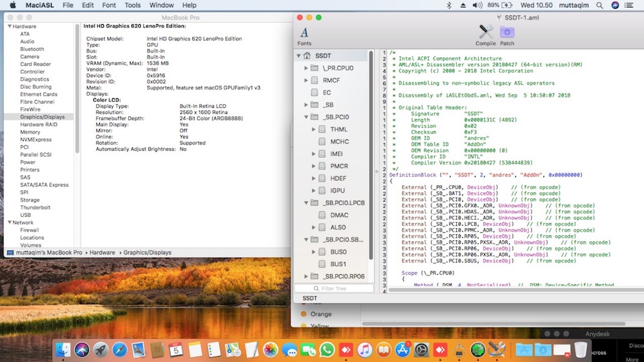The width and height of the screenshot is (644, 362).
Task: Open the Tools menu
Action: (133, 5)
